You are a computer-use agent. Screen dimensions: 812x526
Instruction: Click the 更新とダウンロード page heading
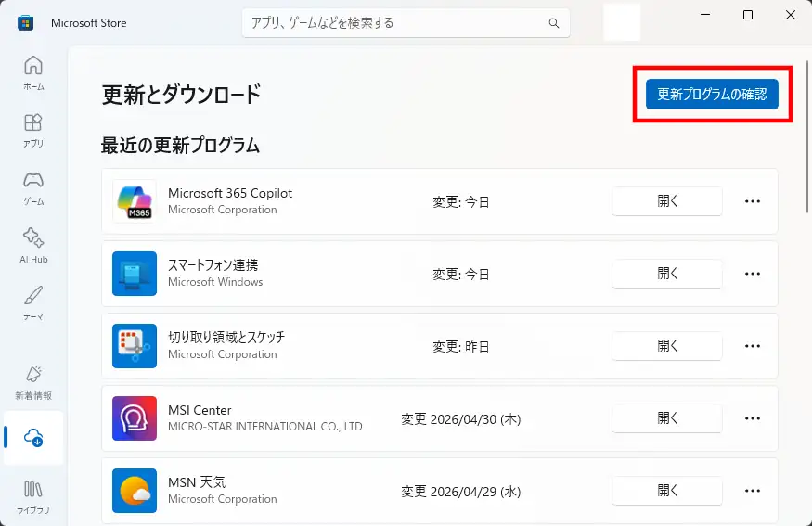(181, 95)
